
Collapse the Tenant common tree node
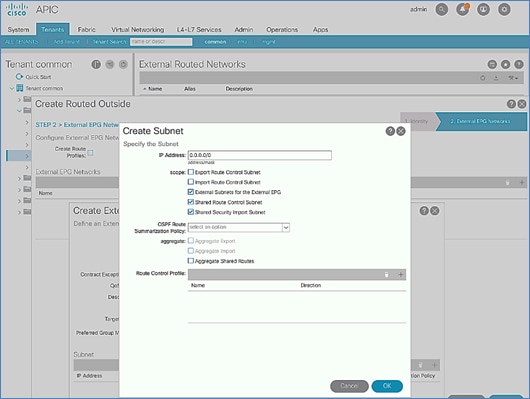click(12, 88)
